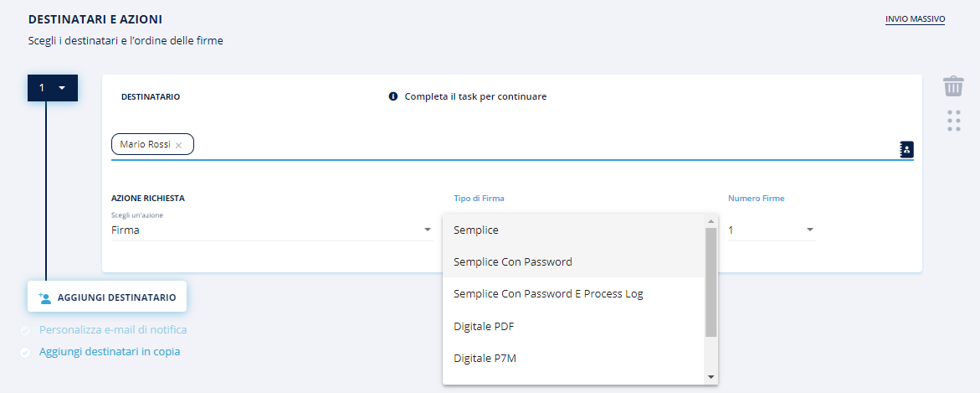Choose Semplice Con Password option
This screenshot has height=393, width=980.
coord(512,261)
